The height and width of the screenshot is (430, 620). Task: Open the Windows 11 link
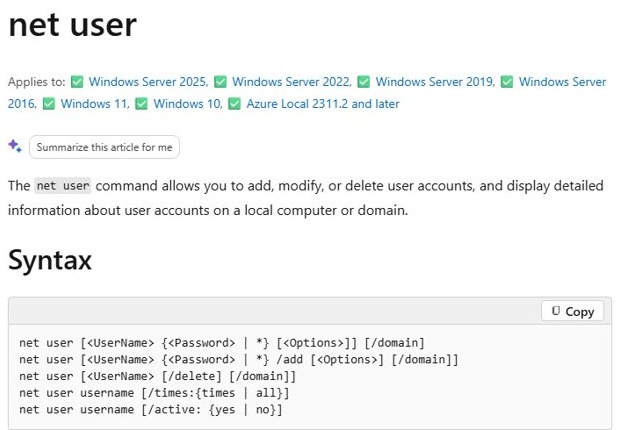coord(95,104)
